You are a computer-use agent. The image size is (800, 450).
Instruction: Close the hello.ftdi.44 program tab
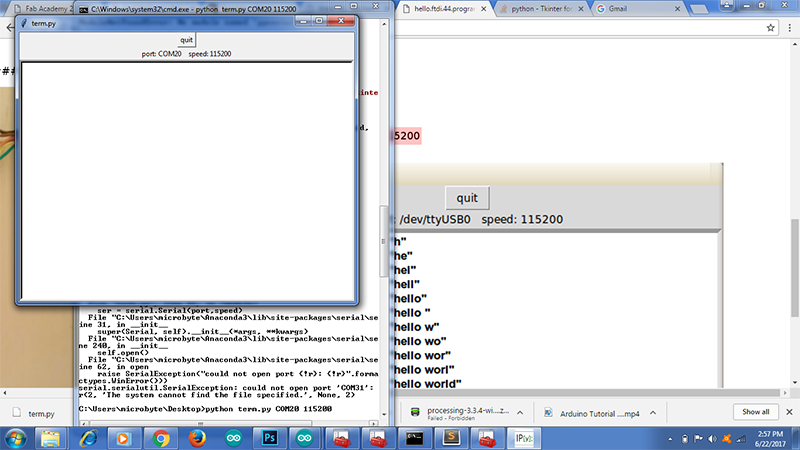click(484, 9)
